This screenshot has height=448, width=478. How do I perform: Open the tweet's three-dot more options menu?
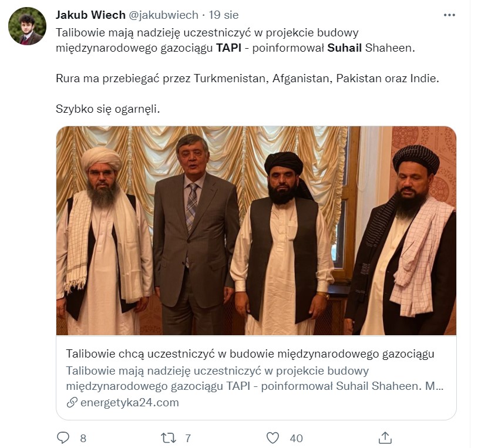pos(449,15)
